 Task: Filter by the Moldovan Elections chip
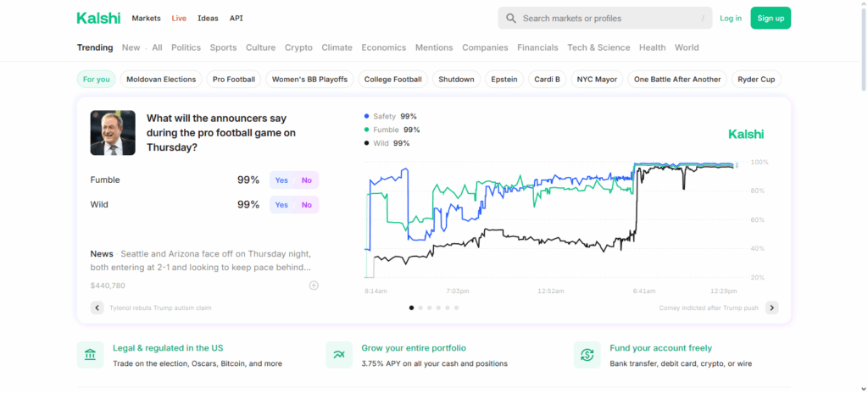pyautogui.click(x=161, y=80)
